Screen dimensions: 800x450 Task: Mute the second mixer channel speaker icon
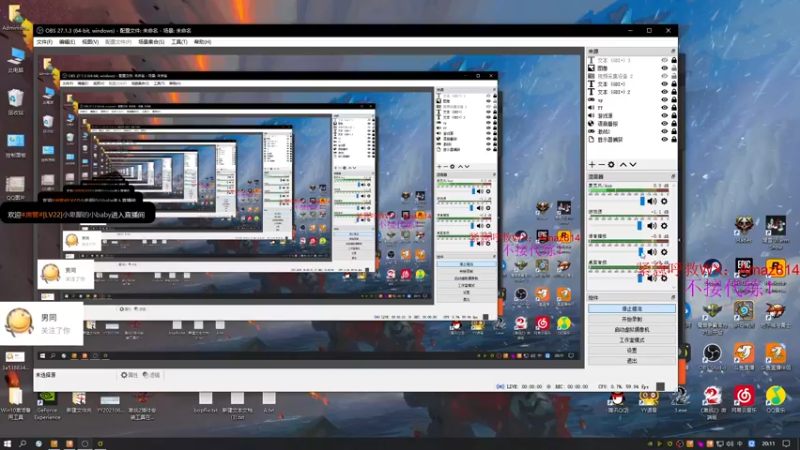click(652, 226)
